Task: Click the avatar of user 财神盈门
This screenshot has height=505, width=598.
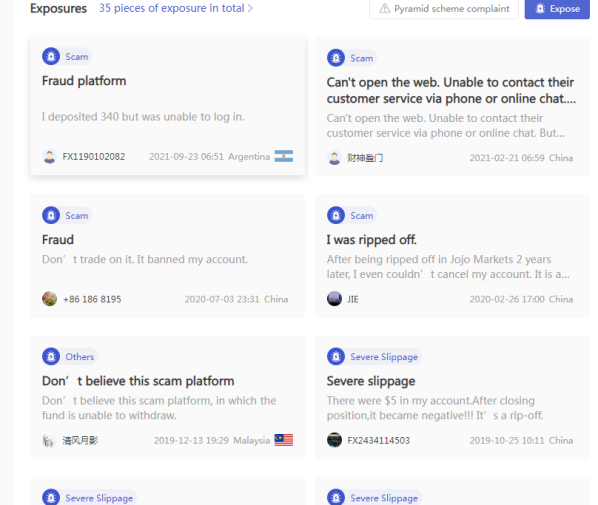Action: pos(334,158)
